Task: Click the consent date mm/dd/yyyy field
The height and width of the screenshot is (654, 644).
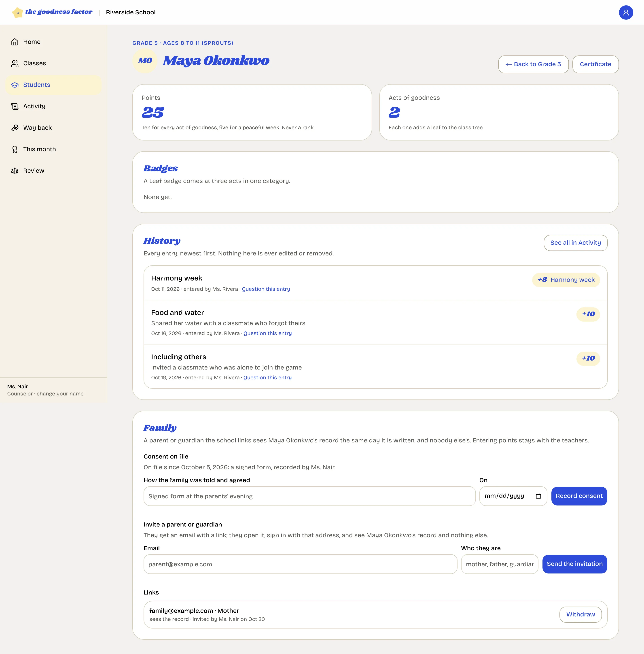Action: (513, 496)
